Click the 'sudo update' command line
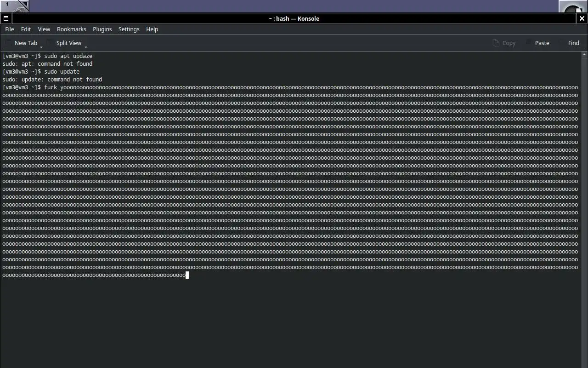Screen dimensions: 588x368 coord(41,71)
